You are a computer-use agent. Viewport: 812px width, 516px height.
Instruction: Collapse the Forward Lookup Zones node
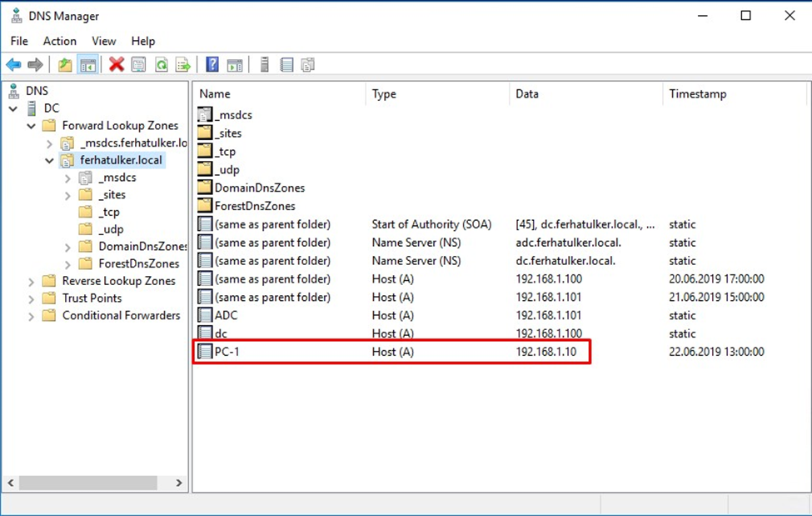point(32,126)
